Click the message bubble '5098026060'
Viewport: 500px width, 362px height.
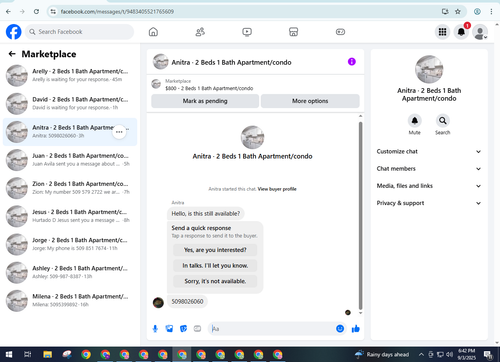click(187, 302)
